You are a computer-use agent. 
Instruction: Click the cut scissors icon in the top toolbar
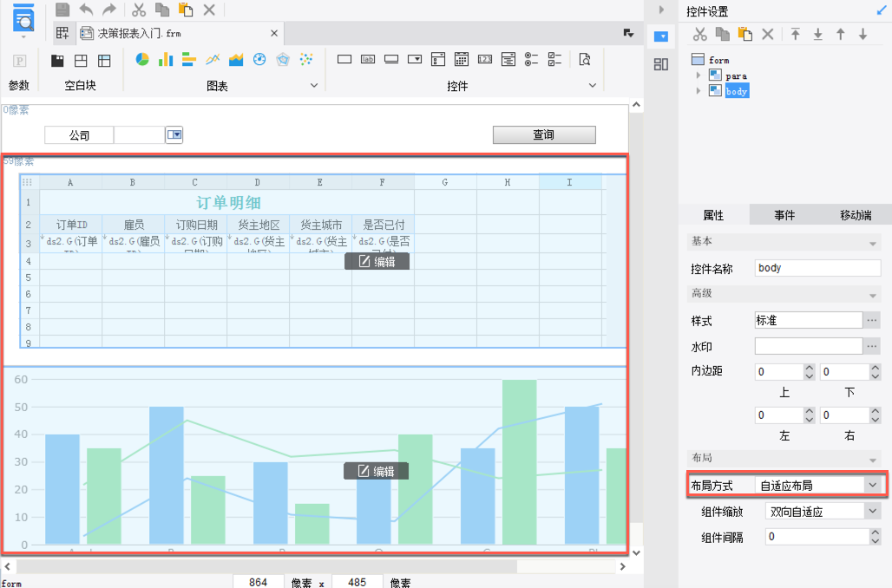pos(139,9)
